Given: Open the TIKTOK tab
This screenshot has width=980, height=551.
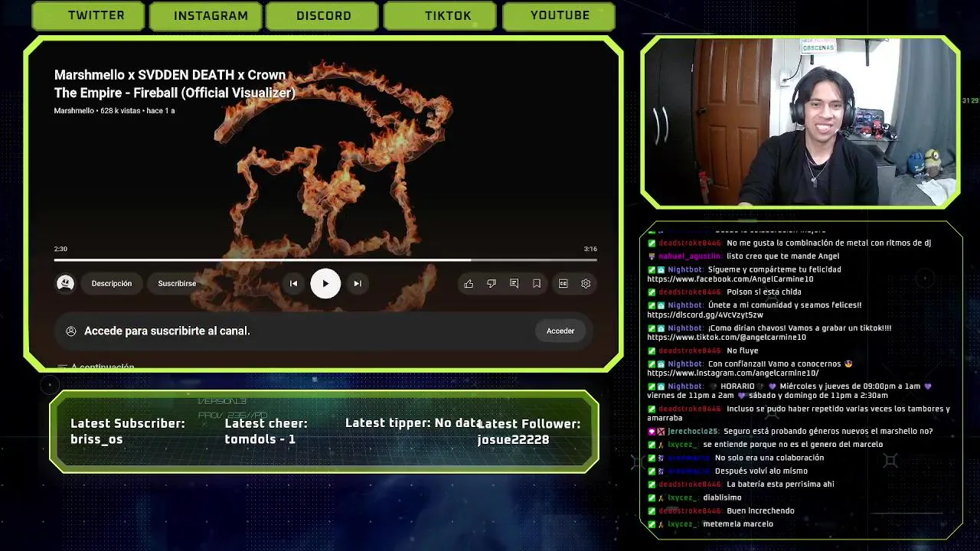Looking at the screenshot, I should [439, 16].
